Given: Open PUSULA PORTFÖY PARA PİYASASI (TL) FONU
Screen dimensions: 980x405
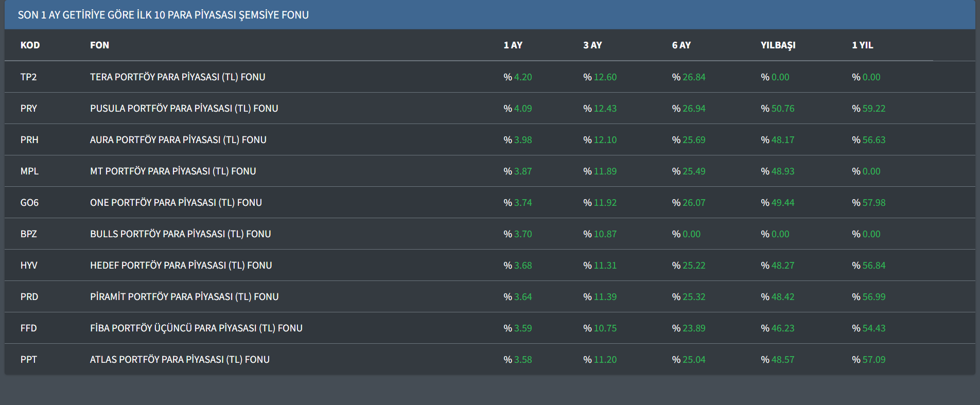Looking at the screenshot, I should click(x=184, y=109).
